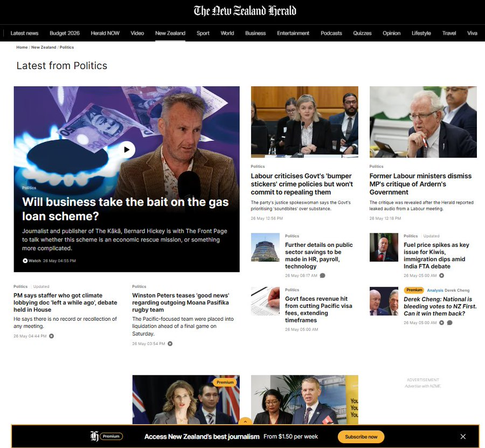Open Govt faces revenue hit Pacific visa article

point(318,309)
